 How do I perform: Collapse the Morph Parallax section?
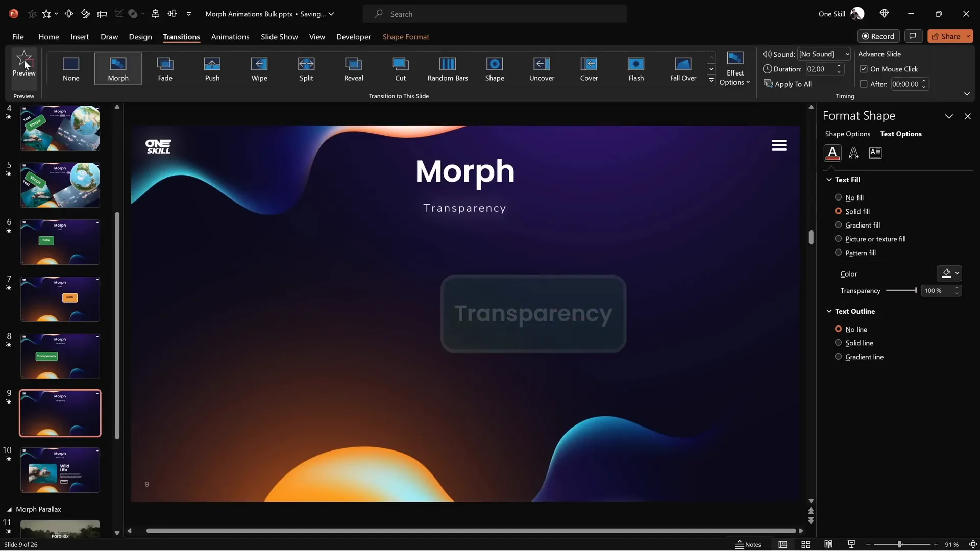click(x=9, y=509)
